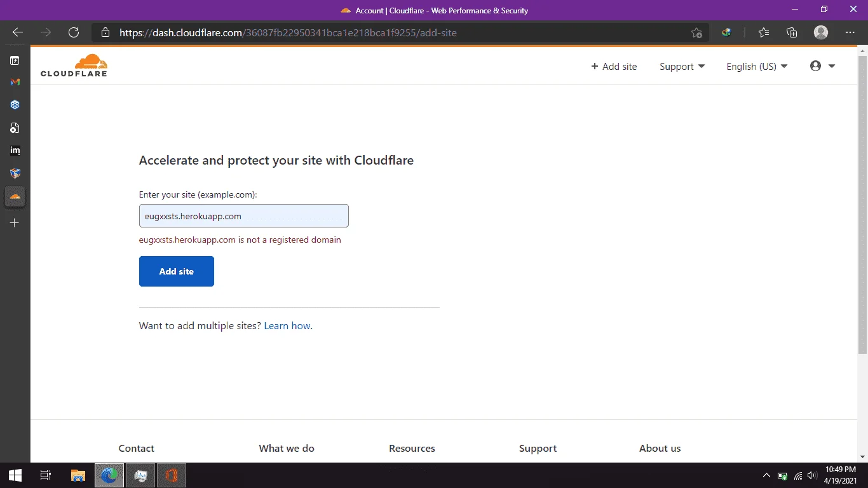
Task: Add this page to favorites with the star-plus icon
Action: [697, 32]
